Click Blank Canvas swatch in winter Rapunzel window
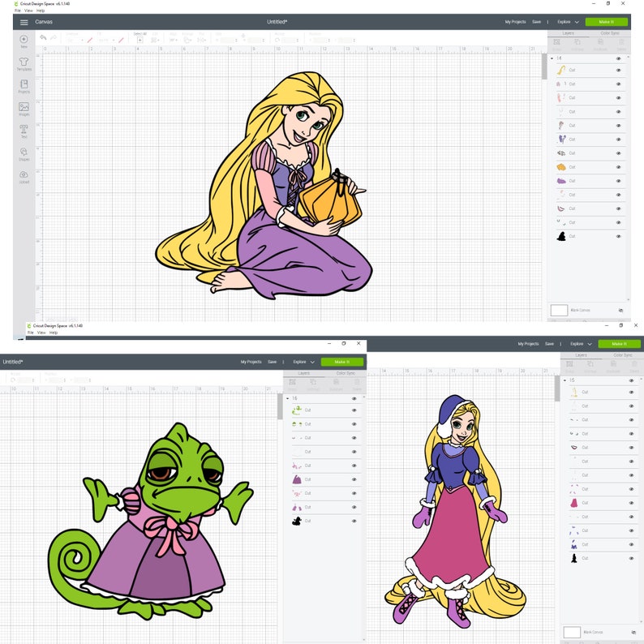Image resolution: width=644 pixels, height=644 pixels. pos(571,632)
